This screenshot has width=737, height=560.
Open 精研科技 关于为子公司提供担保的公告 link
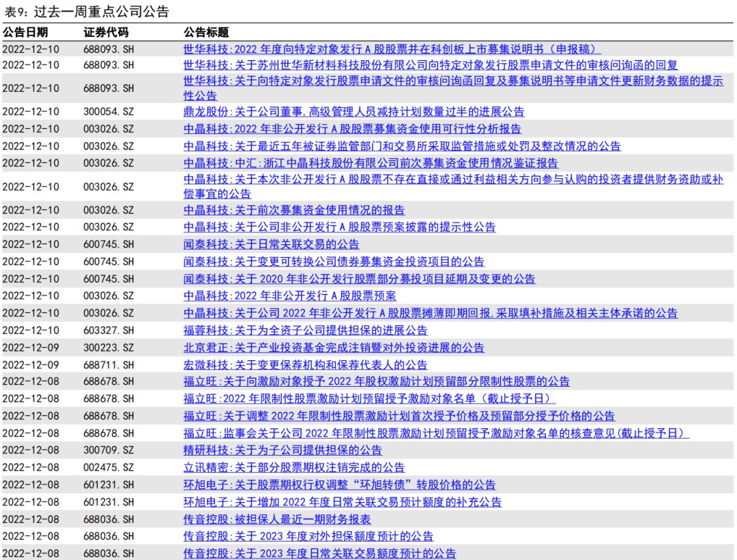point(283,450)
